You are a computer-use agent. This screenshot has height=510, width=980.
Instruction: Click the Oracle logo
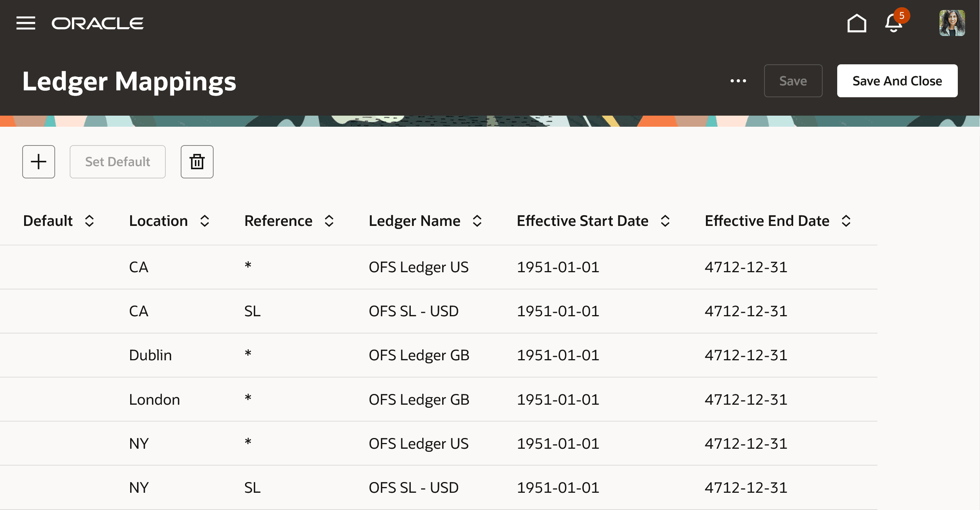[x=98, y=23]
